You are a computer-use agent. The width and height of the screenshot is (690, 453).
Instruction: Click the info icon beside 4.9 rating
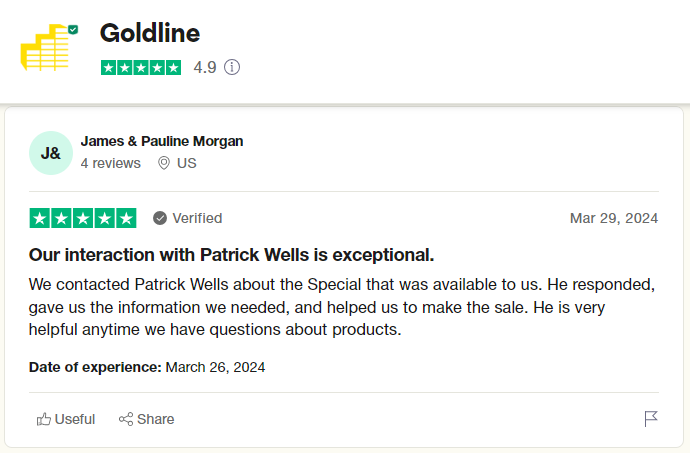tap(232, 68)
